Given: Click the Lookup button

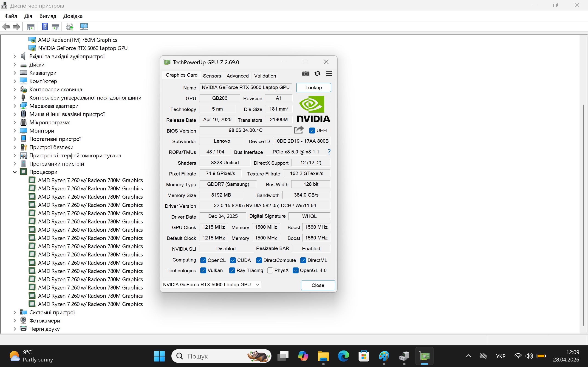Looking at the screenshot, I should pyautogui.click(x=313, y=88).
